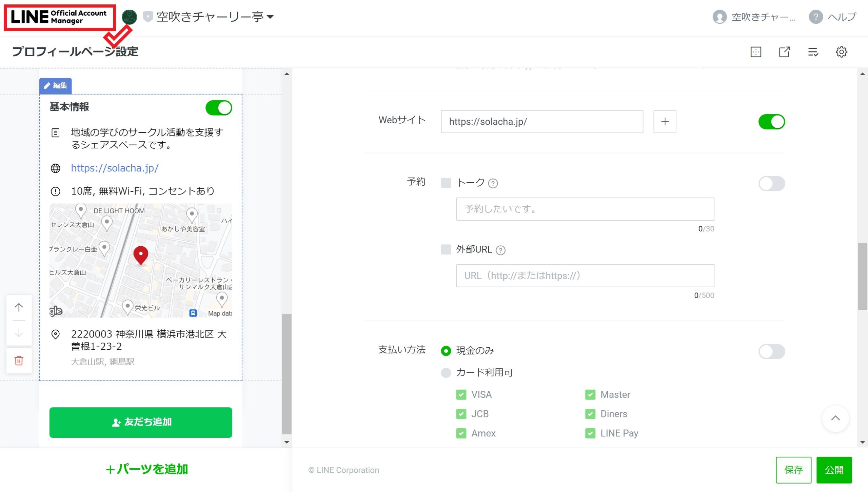Click the settings gear icon in page header
The width and height of the screenshot is (868, 492).
click(x=841, y=52)
